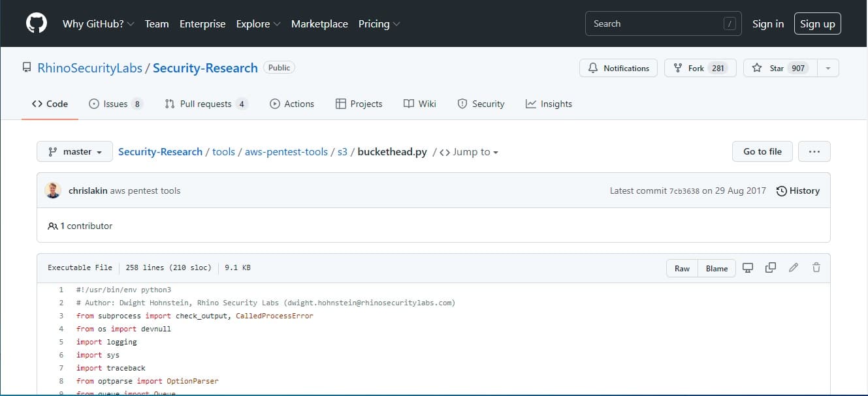Viewport: 868px width, 396px height.
Task: Click the Sign up button
Action: pos(818,23)
